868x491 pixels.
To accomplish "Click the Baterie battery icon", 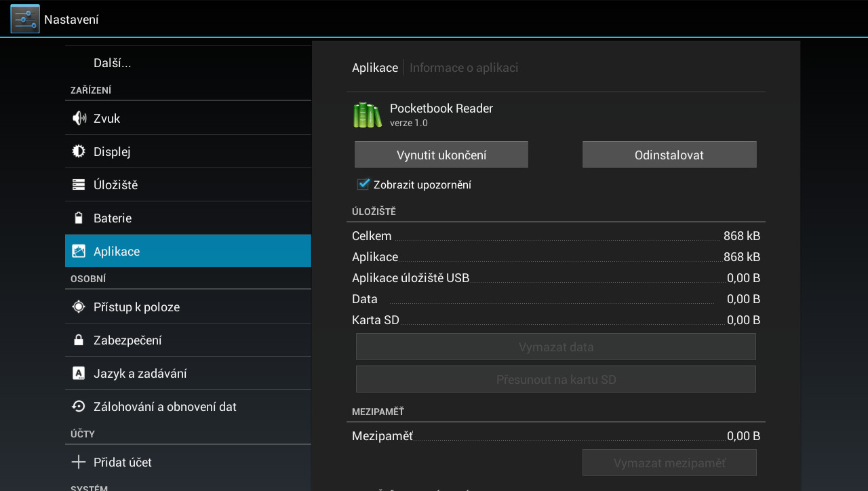I will 79,218.
